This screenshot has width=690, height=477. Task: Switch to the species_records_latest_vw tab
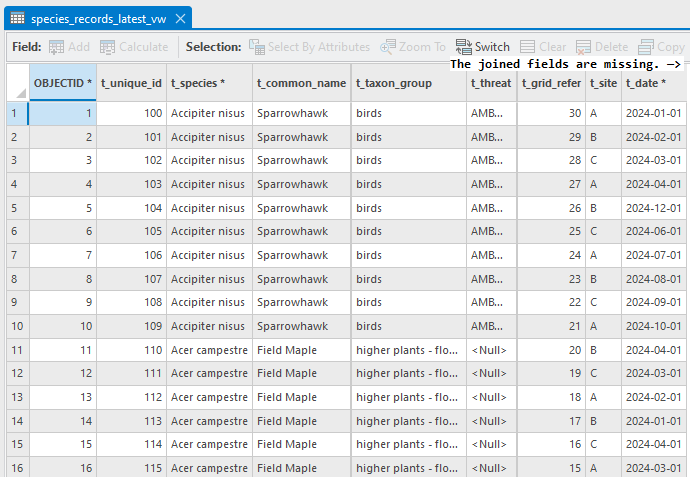[98, 18]
